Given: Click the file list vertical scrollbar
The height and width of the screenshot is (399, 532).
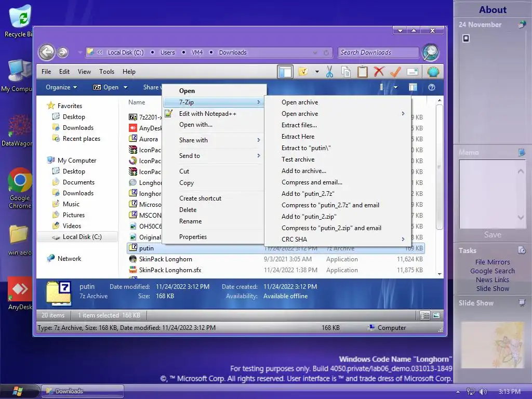Looking at the screenshot, I should [440, 167].
